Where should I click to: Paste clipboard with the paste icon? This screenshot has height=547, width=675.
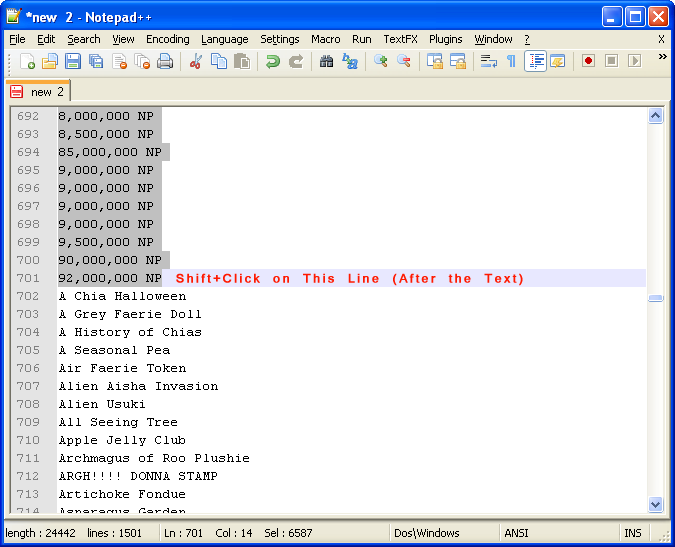coord(242,61)
